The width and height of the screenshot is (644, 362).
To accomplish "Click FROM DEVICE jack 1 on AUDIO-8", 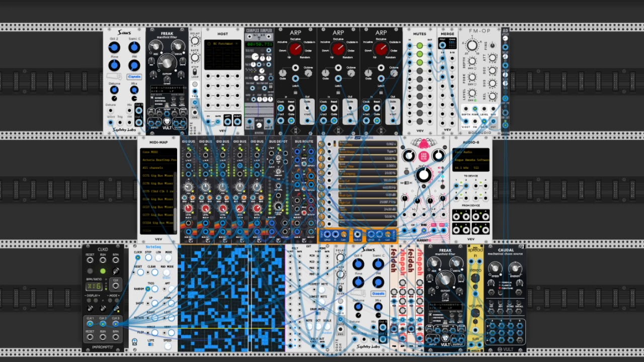I will tap(456, 216).
